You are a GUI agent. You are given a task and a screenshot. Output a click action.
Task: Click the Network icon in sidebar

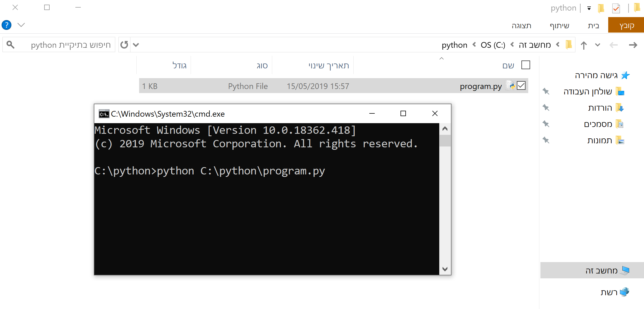[625, 292]
